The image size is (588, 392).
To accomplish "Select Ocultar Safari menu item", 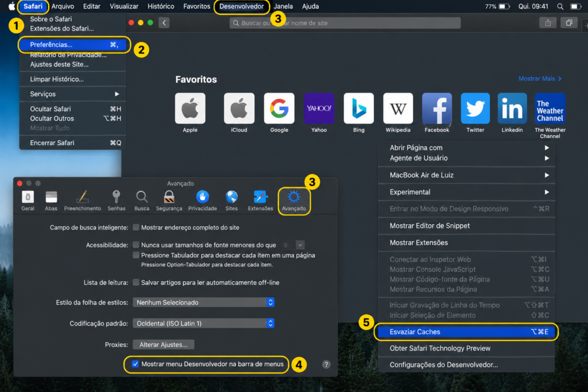I will point(73,109).
